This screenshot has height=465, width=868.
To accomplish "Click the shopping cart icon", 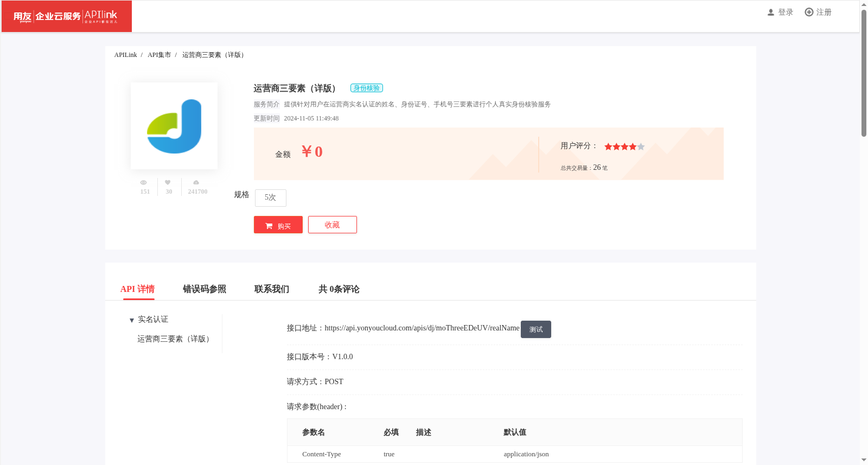I will point(269,226).
